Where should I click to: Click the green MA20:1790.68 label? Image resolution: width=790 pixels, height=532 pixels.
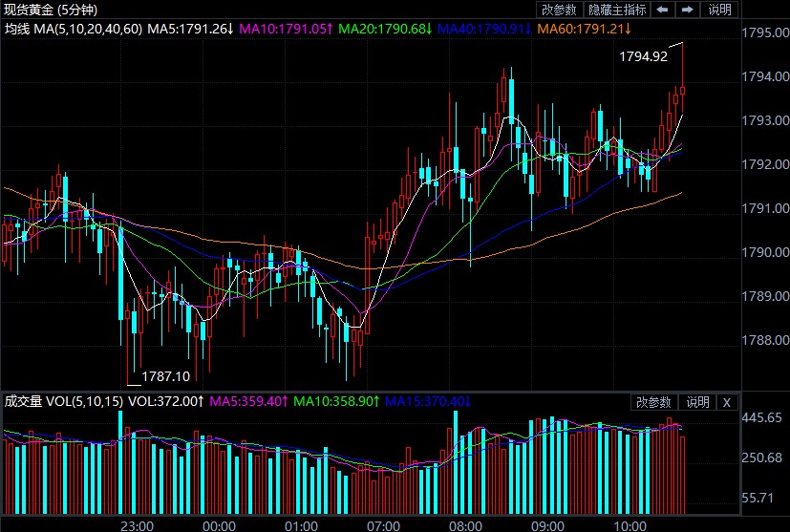(x=385, y=30)
